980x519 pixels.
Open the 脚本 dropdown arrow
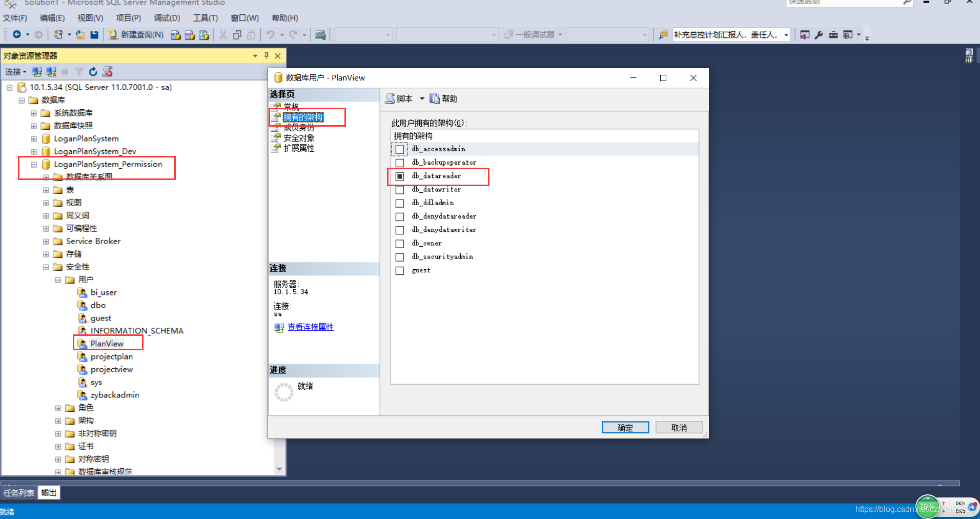pos(422,98)
